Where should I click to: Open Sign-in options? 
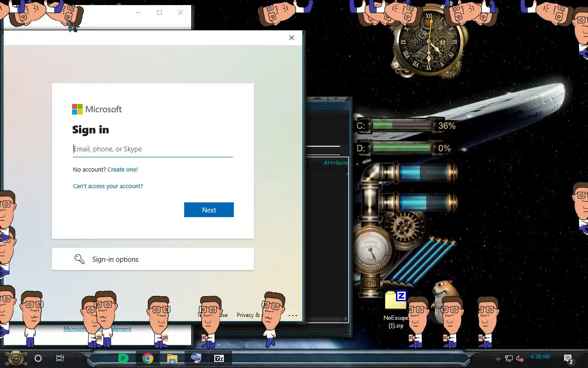point(153,259)
